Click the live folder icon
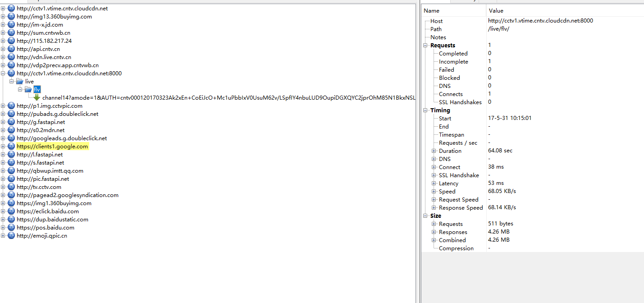The width and height of the screenshot is (644, 303). [x=19, y=82]
